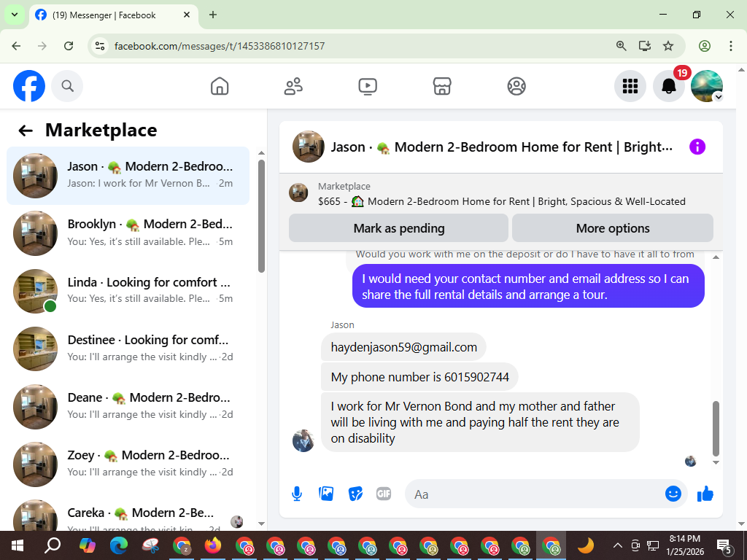Click the listing thumbnail in Marketplace banner

[298, 192]
